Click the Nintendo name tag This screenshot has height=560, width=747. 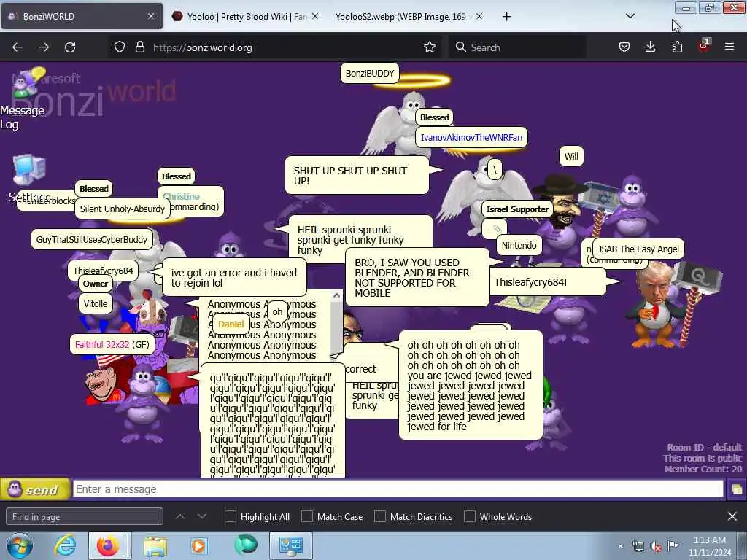click(x=519, y=245)
